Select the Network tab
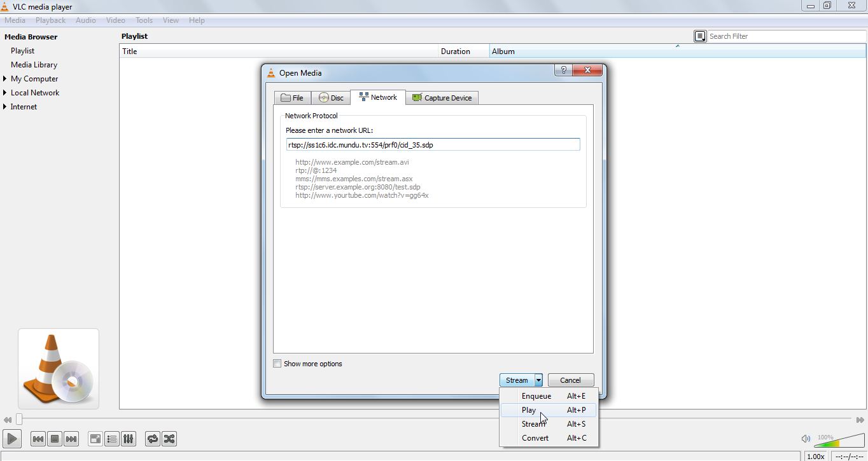Image resolution: width=868 pixels, height=461 pixels. pos(378,97)
